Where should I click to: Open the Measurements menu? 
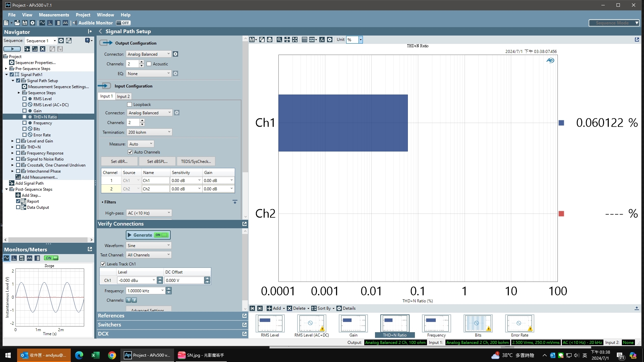tap(54, 15)
